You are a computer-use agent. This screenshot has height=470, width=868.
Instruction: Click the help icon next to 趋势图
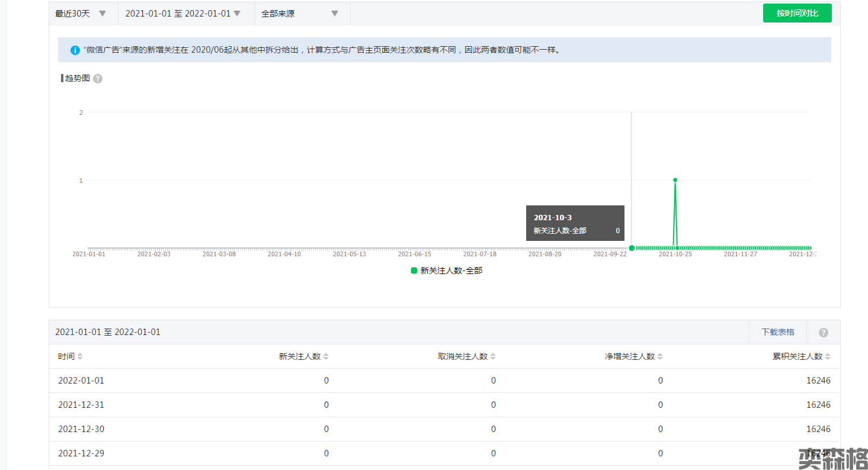98,79
